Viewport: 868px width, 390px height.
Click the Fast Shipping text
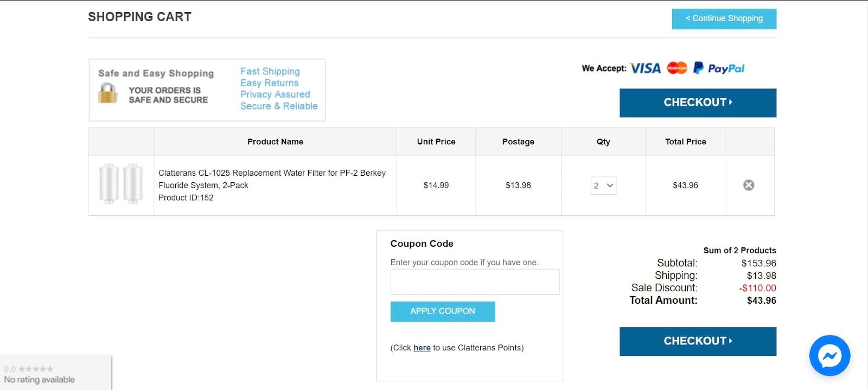[x=270, y=72]
